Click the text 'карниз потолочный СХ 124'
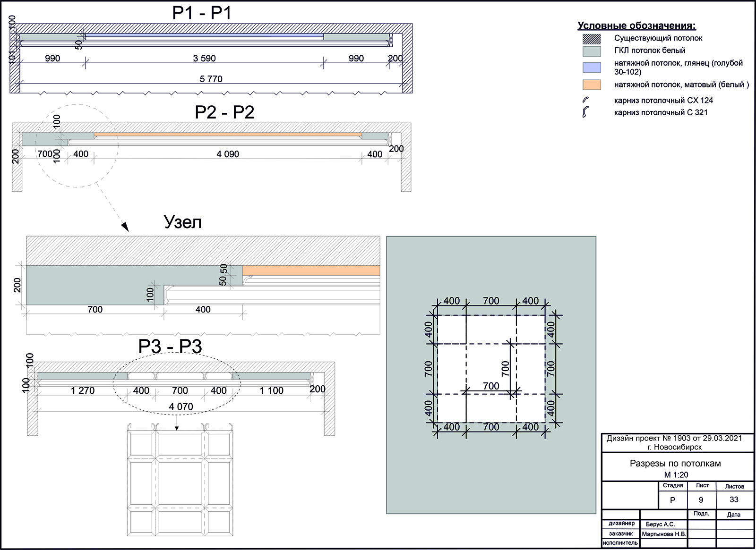Image resolution: width=756 pixels, height=550 pixels. [x=663, y=100]
